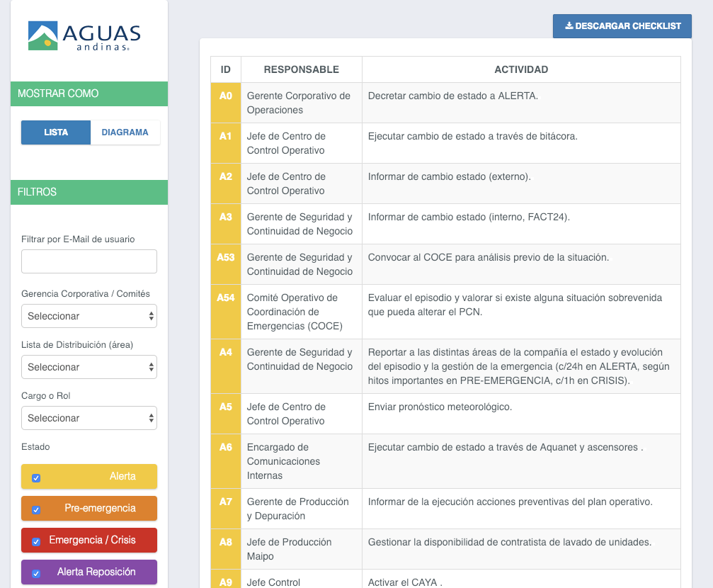Switch to the LISTA view
The width and height of the screenshot is (713, 588).
[x=56, y=132]
